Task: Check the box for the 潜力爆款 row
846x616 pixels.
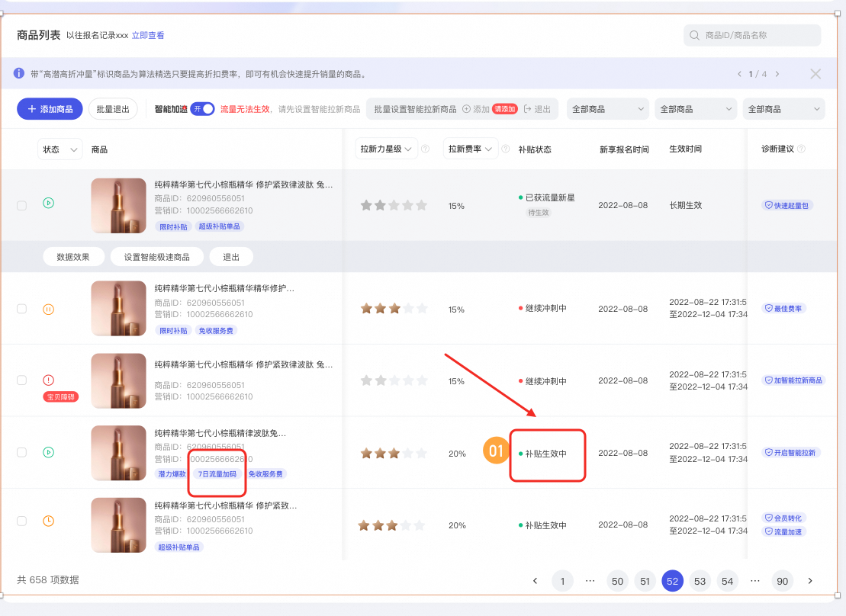Action: 21,452
